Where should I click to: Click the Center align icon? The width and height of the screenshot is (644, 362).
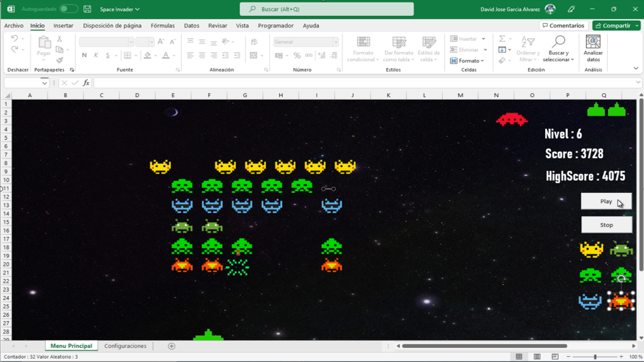(x=202, y=56)
